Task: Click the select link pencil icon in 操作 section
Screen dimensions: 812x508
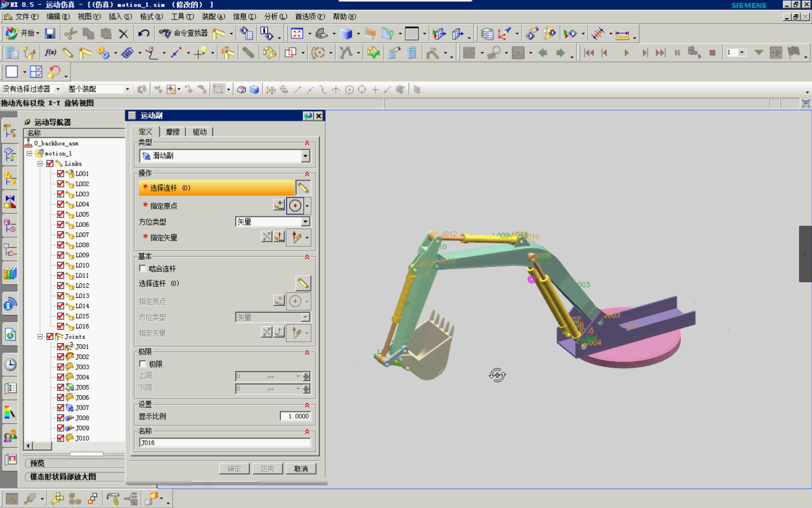Action: 303,187
